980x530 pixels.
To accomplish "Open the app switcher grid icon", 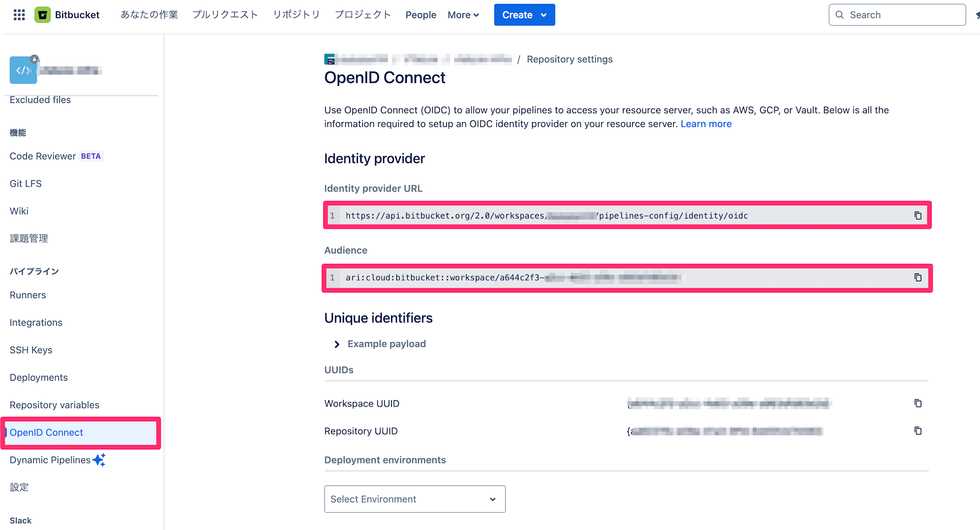I will [x=19, y=15].
